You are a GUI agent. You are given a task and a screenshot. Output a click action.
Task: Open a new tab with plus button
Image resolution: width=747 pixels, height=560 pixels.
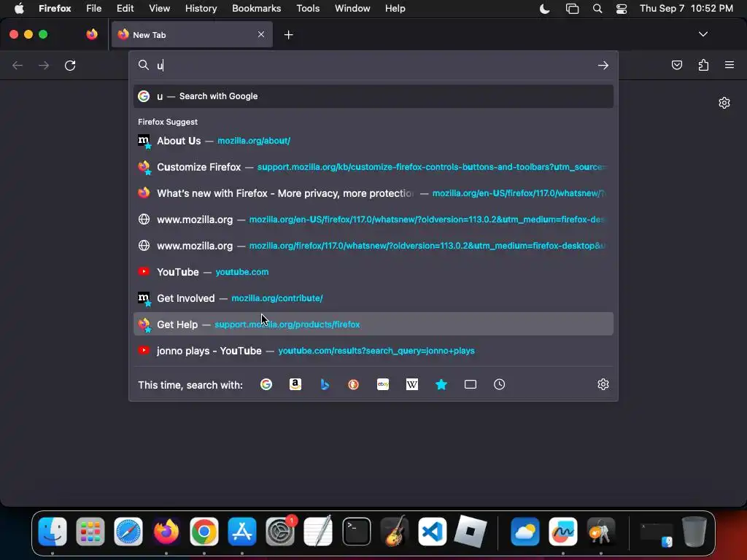pyautogui.click(x=289, y=35)
